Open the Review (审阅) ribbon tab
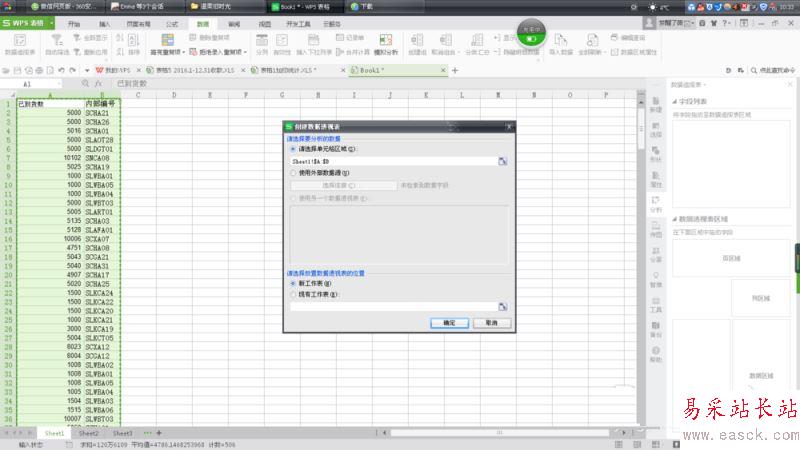 [234, 24]
